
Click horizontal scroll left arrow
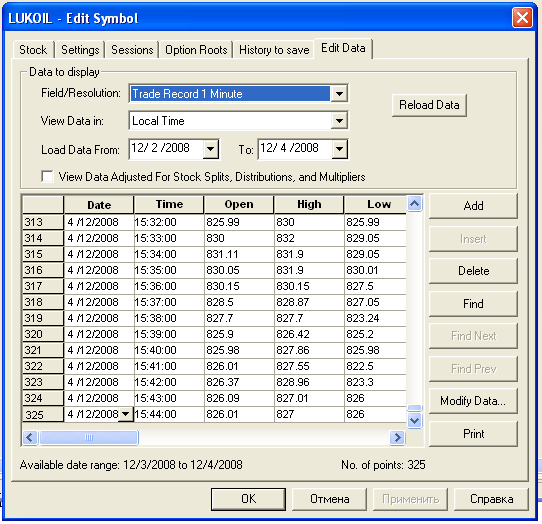pos(30,438)
